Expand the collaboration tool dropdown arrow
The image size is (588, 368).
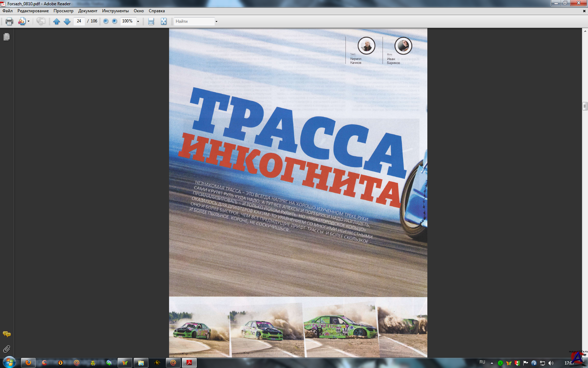click(x=28, y=21)
